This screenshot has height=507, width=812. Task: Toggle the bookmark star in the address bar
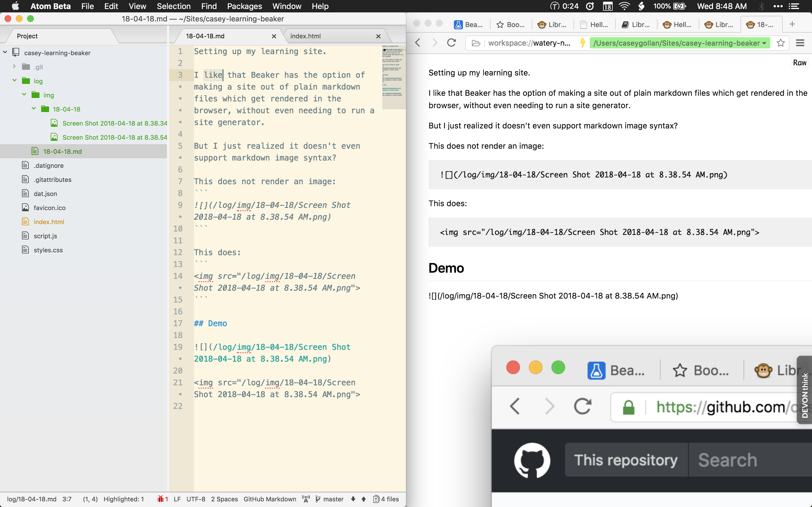[780, 43]
